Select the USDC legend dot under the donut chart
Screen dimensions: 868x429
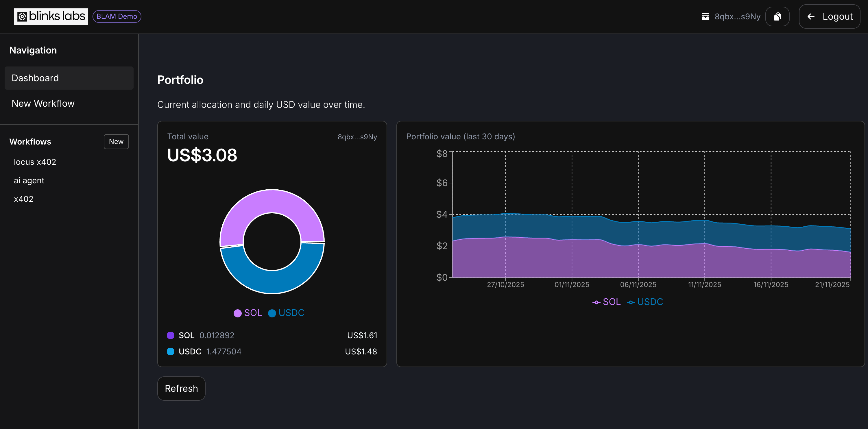pos(272,313)
